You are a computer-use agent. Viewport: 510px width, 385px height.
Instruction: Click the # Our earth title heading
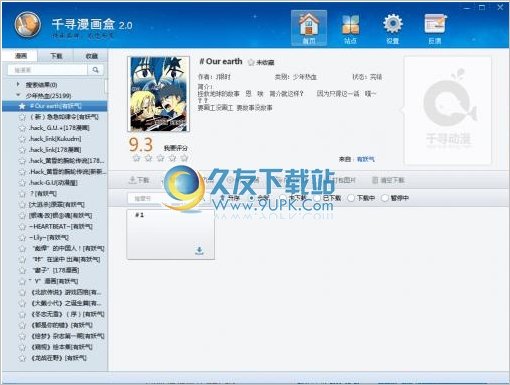[x=221, y=61]
